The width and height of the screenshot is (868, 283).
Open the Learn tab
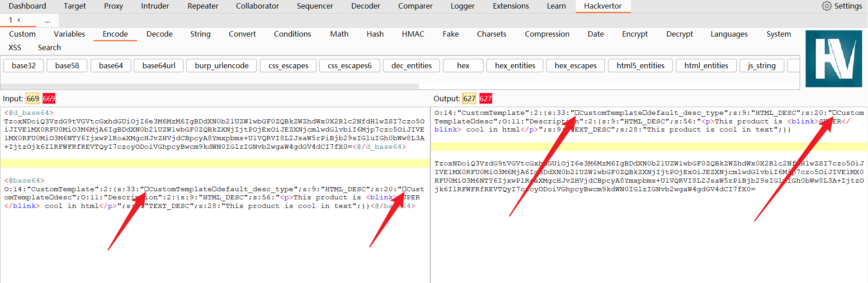tap(557, 6)
